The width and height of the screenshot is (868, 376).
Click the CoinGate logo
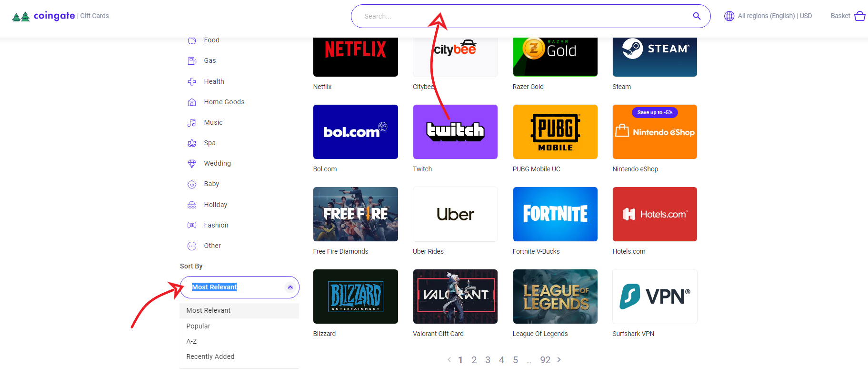43,16
